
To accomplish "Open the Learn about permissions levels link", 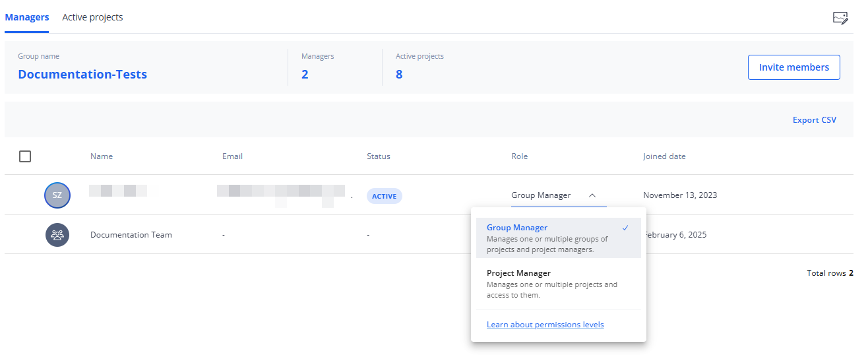I will (545, 325).
